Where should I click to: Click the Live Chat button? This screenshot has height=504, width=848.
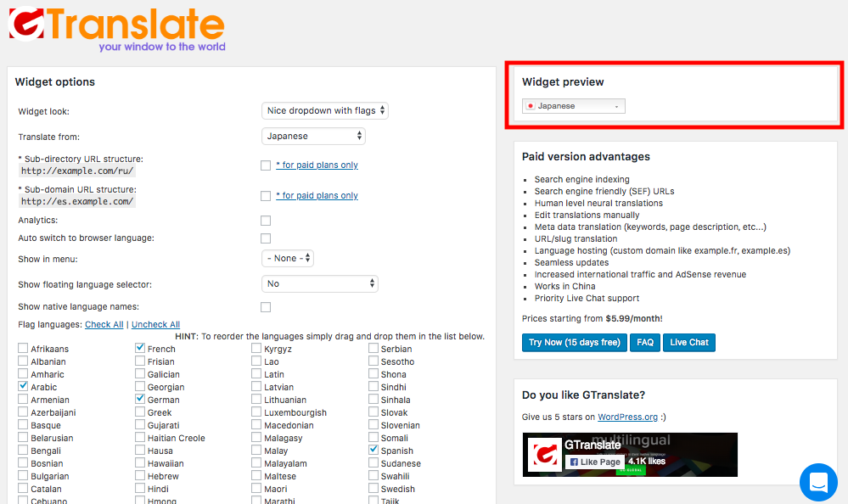689,342
